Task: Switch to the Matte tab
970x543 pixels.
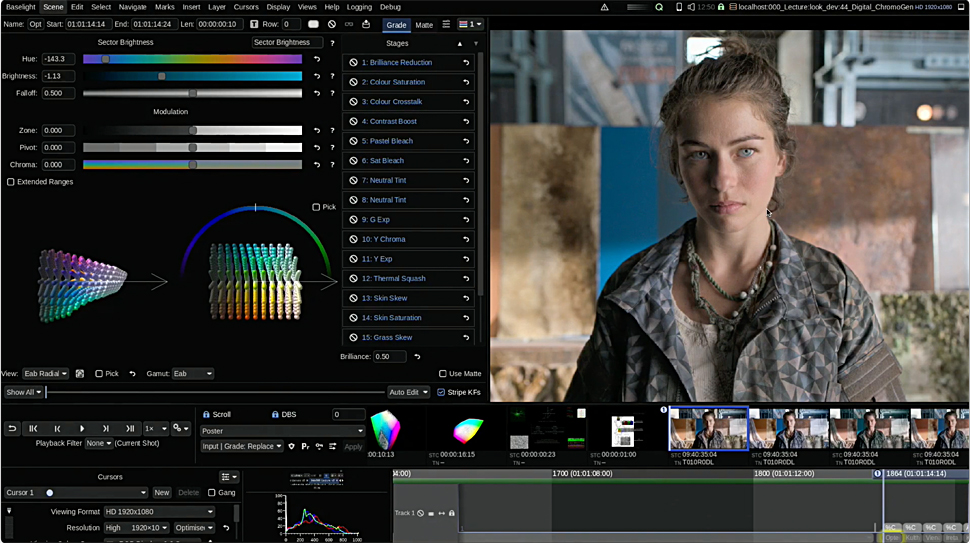Action: pos(424,24)
